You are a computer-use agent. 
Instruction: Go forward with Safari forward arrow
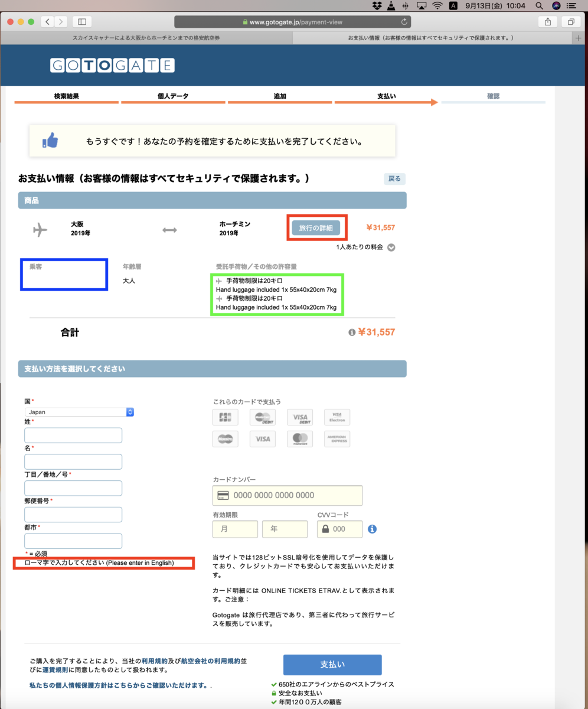click(61, 22)
